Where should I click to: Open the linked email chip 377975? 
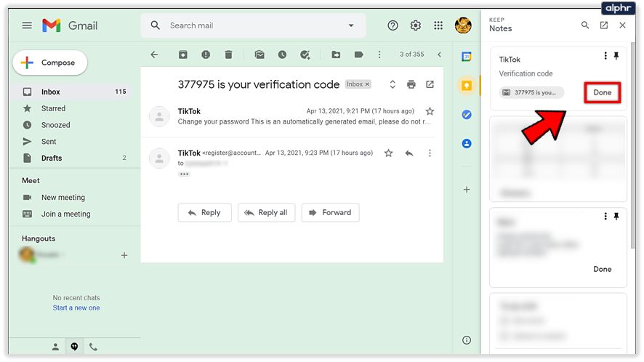tap(531, 92)
